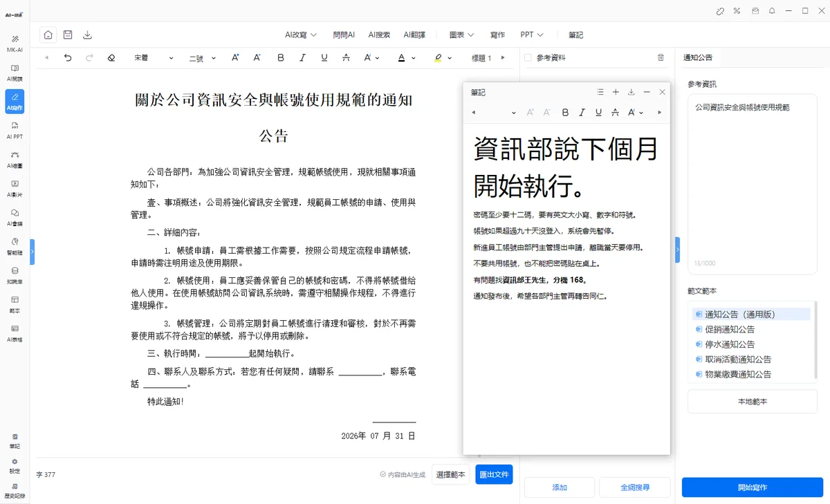
Task: Toggle bold in the main editor toolbar
Action: click(281, 58)
